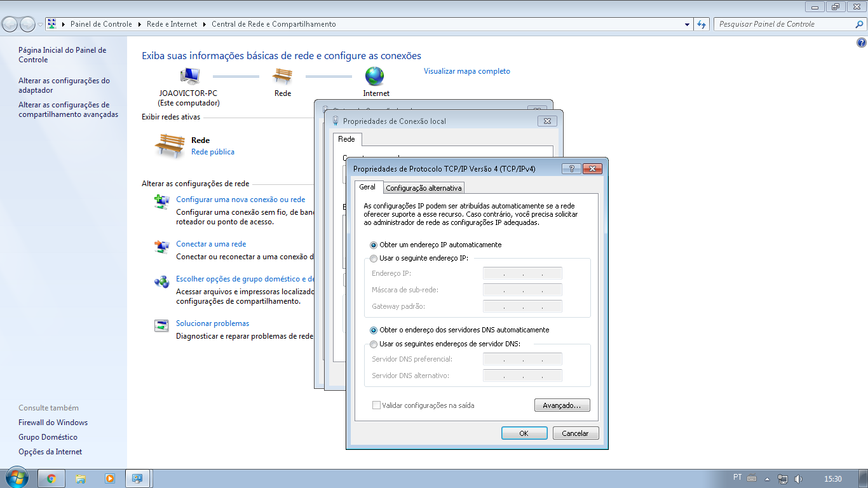Close the TCP/IPv4 properties dialog
The image size is (868, 488).
tap(592, 169)
